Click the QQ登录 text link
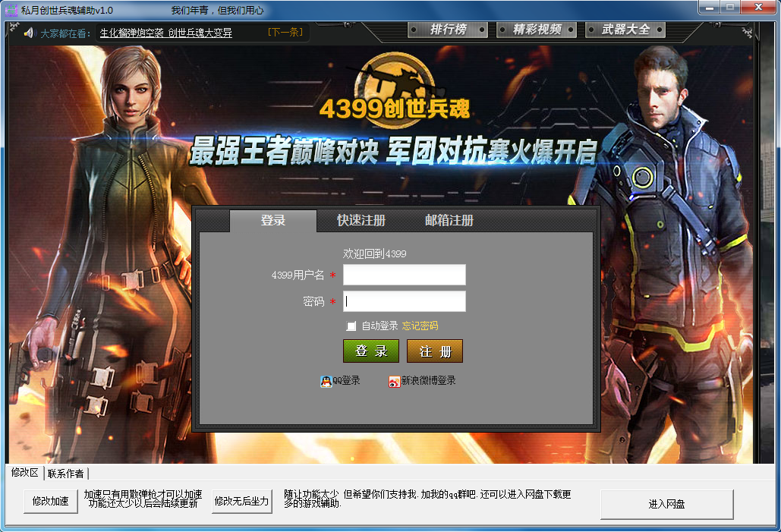This screenshot has width=781, height=532. pos(346,380)
